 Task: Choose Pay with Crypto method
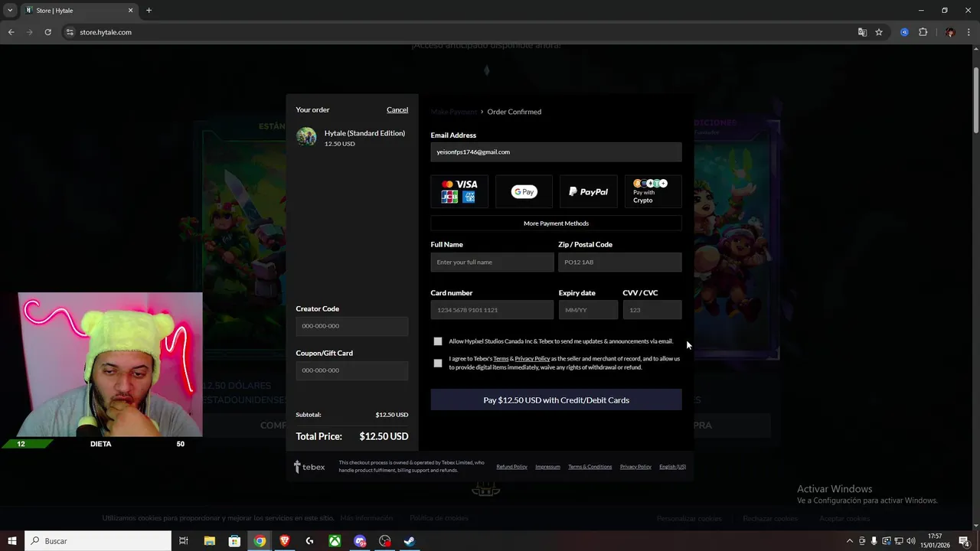pyautogui.click(x=653, y=191)
